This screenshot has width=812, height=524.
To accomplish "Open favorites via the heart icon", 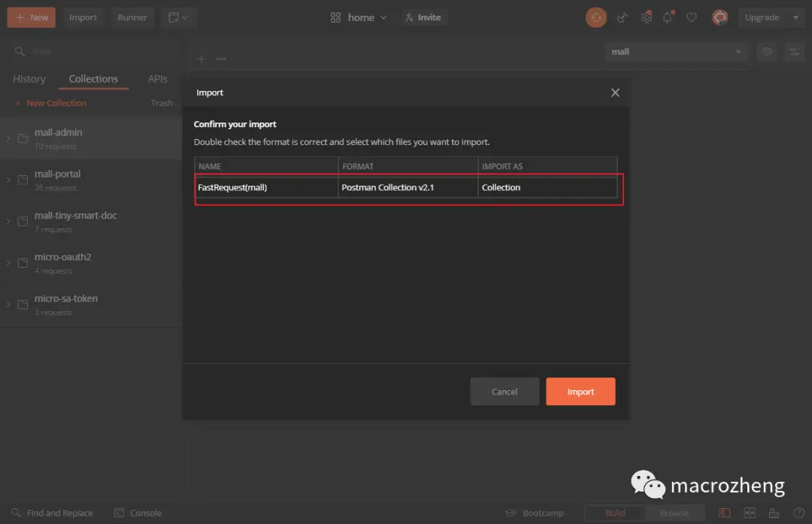I will point(691,17).
